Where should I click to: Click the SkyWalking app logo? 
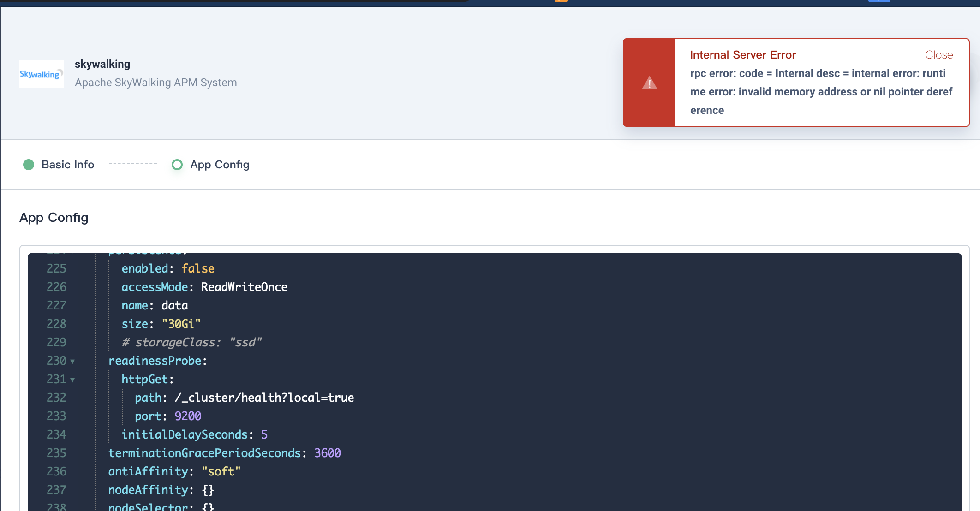(x=42, y=74)
